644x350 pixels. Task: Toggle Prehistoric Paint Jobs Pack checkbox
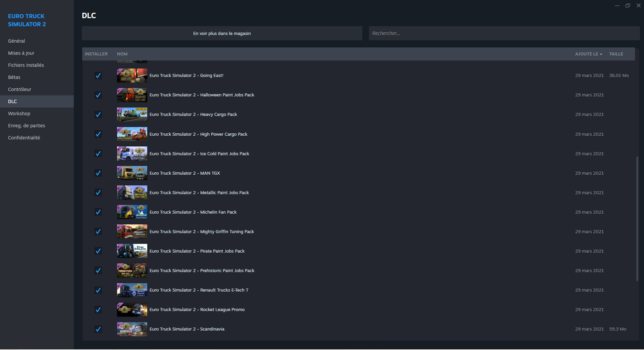pyautogui.click(x=98, y=270)
